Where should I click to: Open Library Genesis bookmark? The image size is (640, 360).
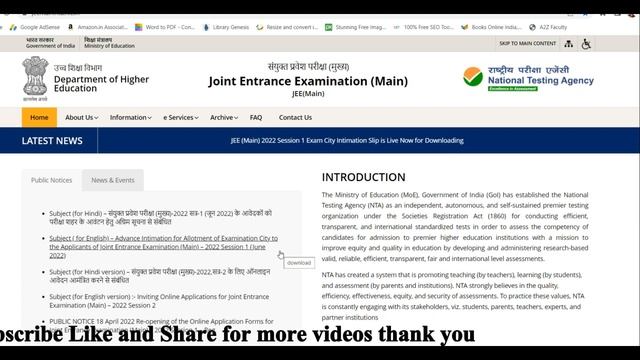tap(226, 27)
